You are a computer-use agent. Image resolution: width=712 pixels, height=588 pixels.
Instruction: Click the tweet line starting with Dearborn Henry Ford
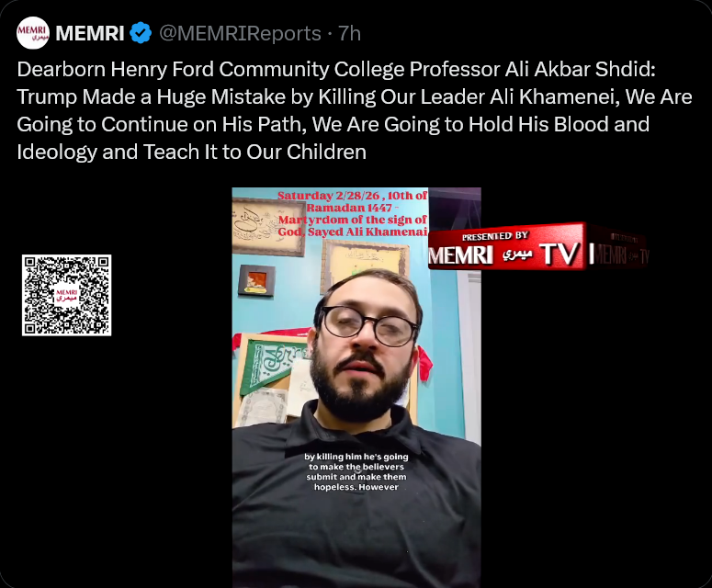point(336,70)
